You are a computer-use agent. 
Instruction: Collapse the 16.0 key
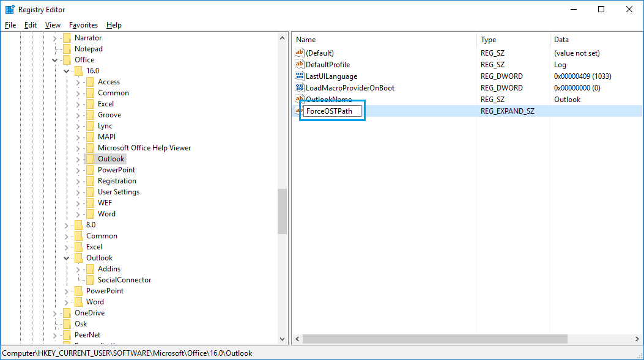(66, 72)
